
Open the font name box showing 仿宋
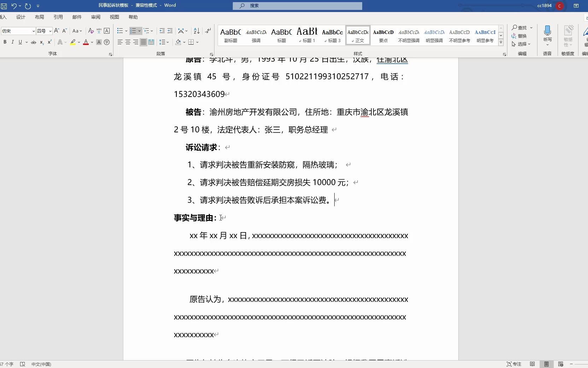(18, 31)
